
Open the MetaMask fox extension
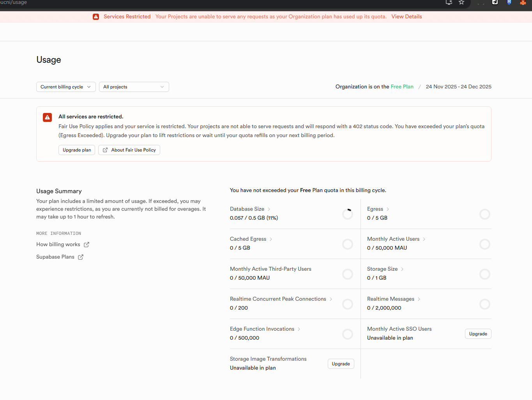point(523,2)
